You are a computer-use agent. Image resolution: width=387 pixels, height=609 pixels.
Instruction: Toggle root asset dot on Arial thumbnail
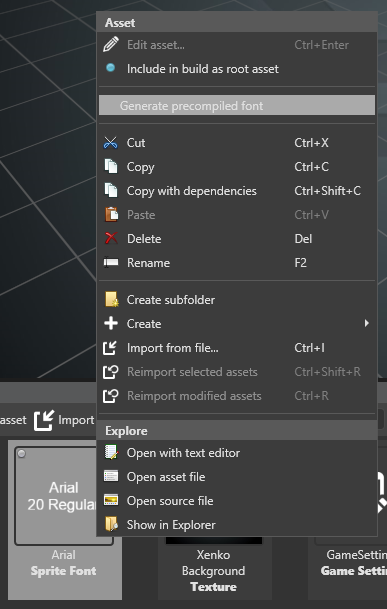[x=21, y=453]
